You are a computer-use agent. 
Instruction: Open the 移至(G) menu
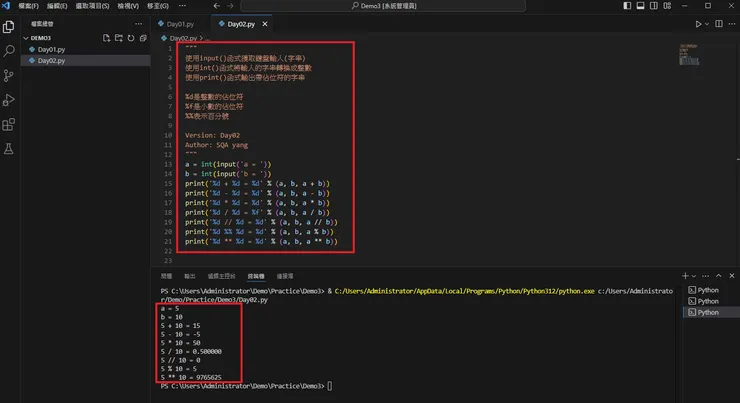[x=158, y=6]
